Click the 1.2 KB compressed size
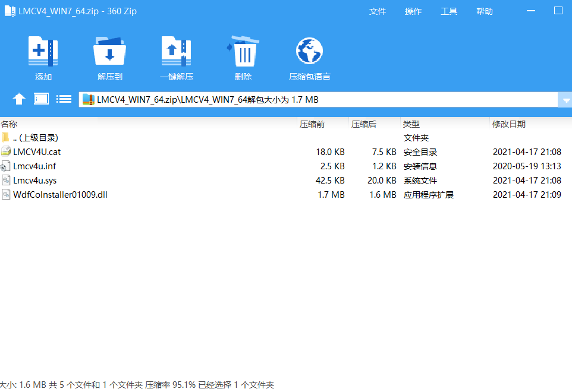 pyautogui.click(x=384, y=166)
